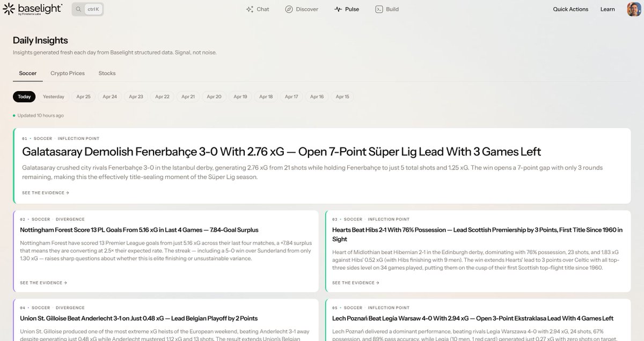Viewport: 644px width, 341px height.
Task: Choose the Apr 15 date chip
Action: (342, 97)
